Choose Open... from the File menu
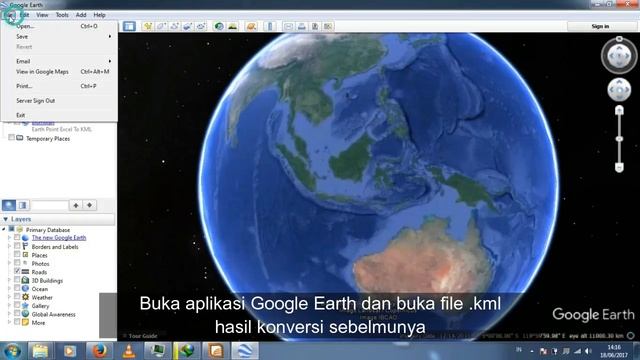Viewport: 640px width, 360px height. pos(59,26)
